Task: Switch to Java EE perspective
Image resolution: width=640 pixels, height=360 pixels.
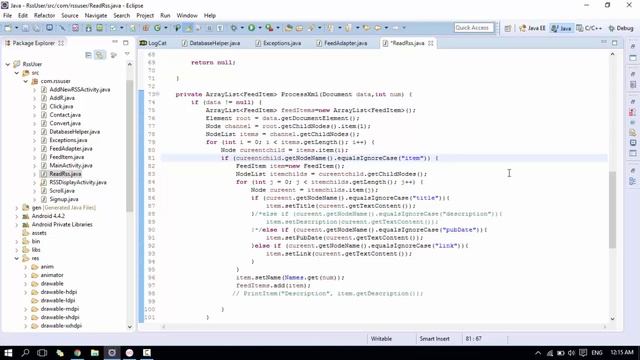Action: tap(532, 28)
